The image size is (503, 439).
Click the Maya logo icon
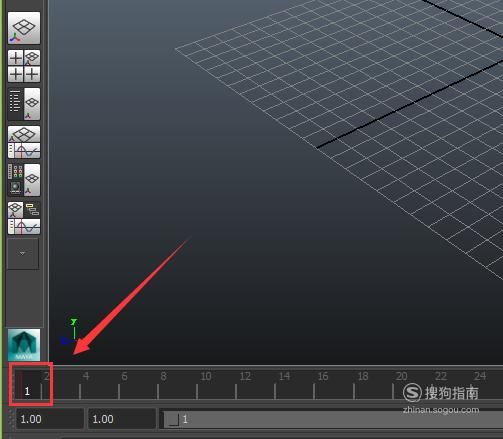(24, 345)
